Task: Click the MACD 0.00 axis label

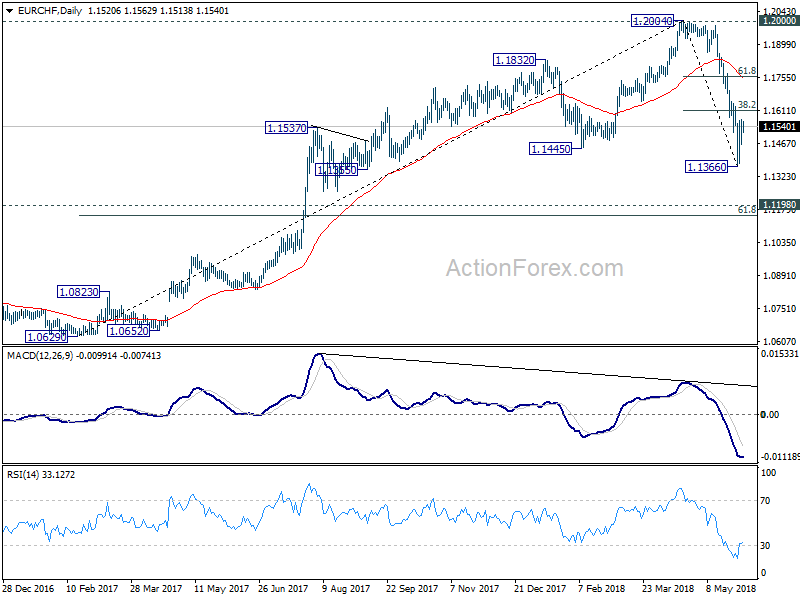Action: tap(769, 415)
